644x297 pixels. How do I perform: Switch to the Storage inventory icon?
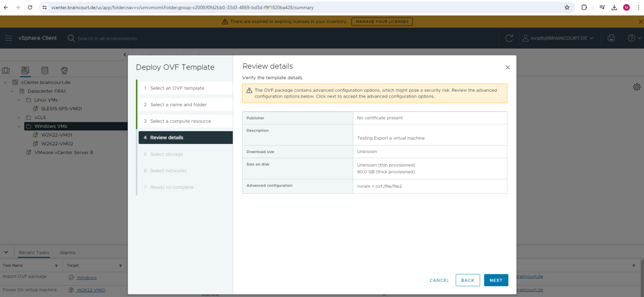[x=44, y=70]
